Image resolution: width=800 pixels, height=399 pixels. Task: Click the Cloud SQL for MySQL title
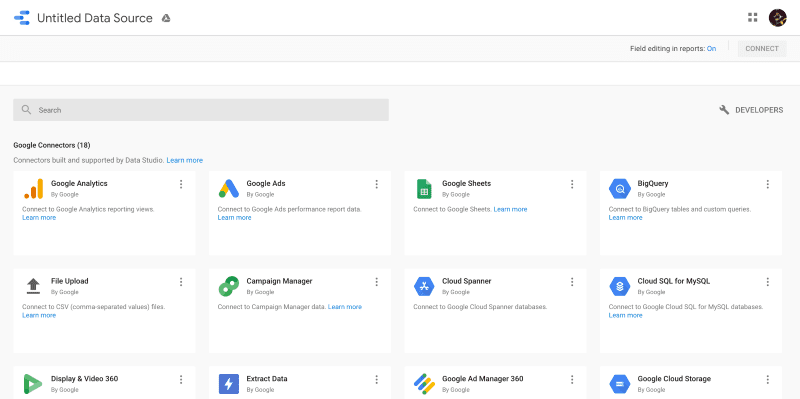(673, 281)
